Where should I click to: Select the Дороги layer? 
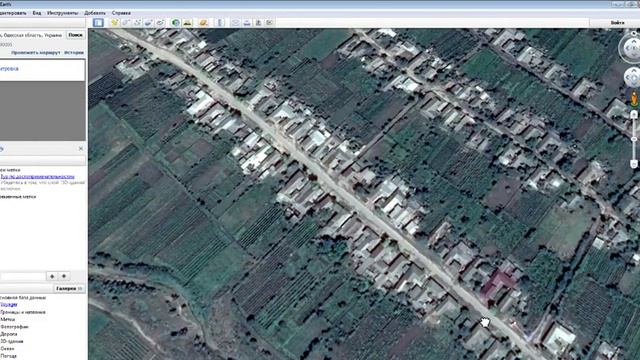coord(9,334)
